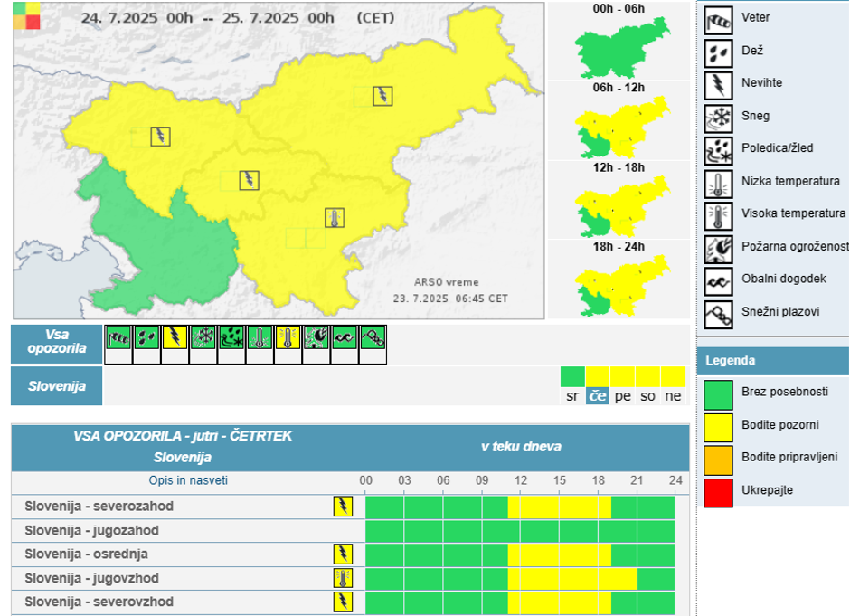Select the rain warning filter icon in Vsa opozorila row
Image resolution: width=850 pixels, height=616 pixels.
point(145,338)
